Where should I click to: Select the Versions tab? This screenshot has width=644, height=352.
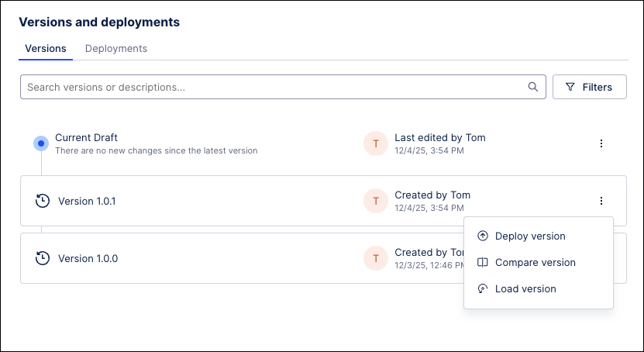pos(46,48)
